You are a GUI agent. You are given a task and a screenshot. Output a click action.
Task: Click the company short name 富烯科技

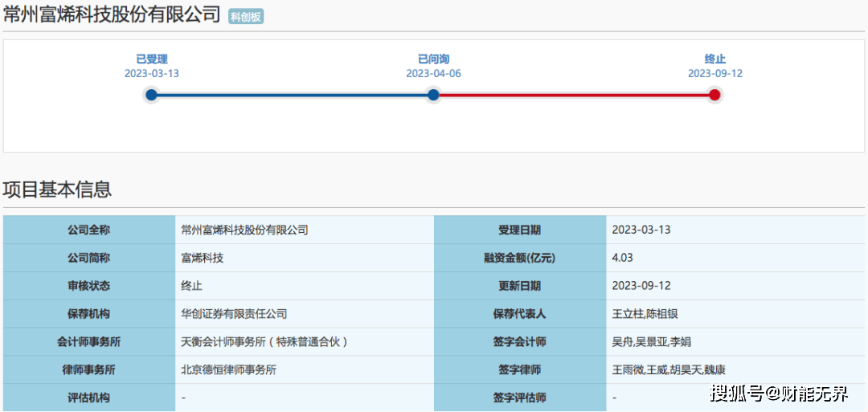click(x=203, y=258)
